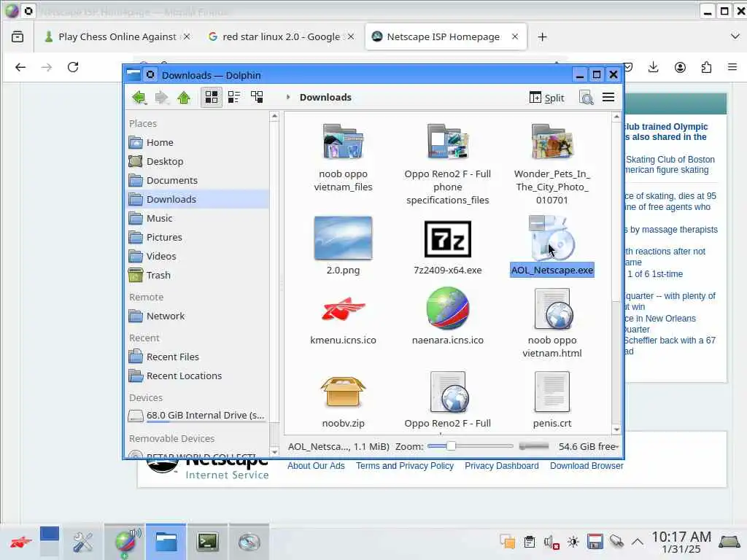Go back in Dolphin with the green arrow
Viewport: 747px width, 560px height.
coord(139,98)
